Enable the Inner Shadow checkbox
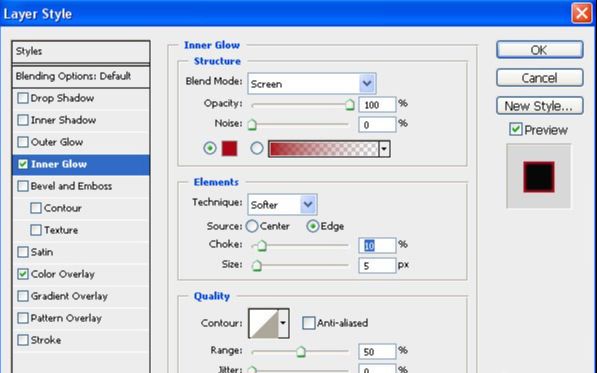 (x=23, y=120)
